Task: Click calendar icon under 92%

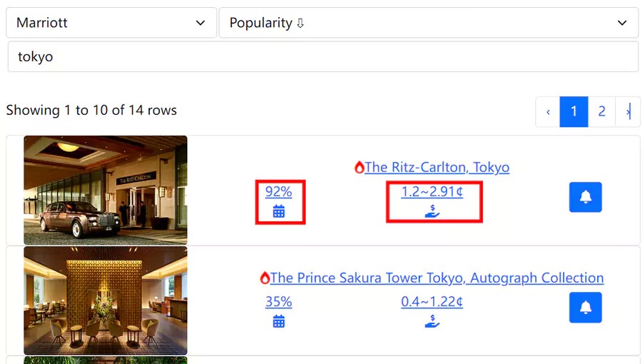Action: [x=279, y=211]
